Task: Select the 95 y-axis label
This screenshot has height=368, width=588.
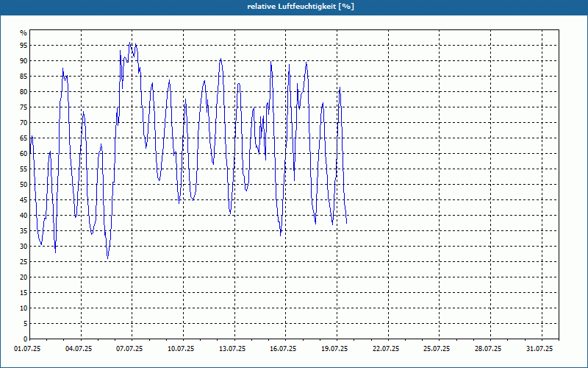Action: [24, 46]
